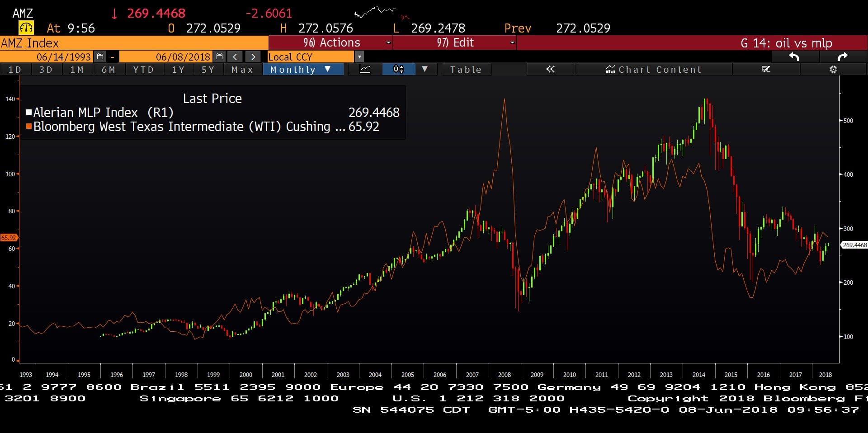Open the Local CCY currency dropdown arrow

point(359,56)
